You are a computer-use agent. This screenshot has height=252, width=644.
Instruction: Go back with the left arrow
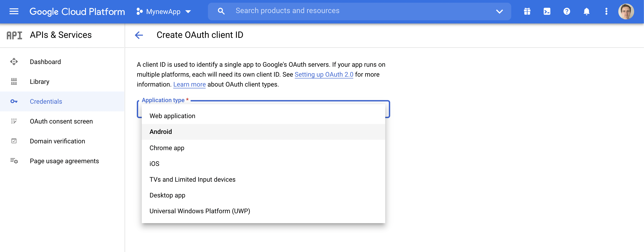[x=139, y=35]
